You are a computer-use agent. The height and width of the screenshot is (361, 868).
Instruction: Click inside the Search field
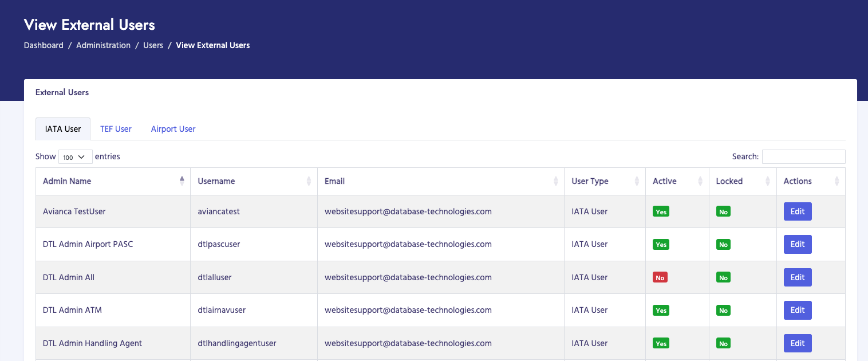coord(803,156)
